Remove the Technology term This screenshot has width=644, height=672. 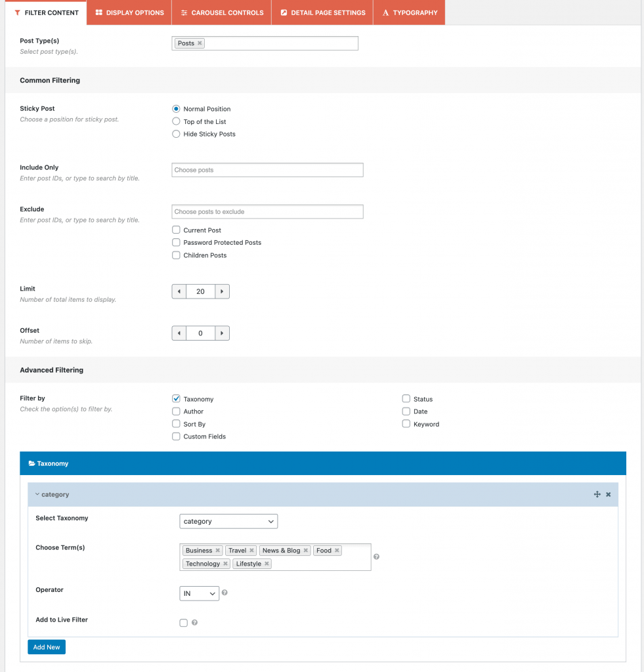[226, 564]
